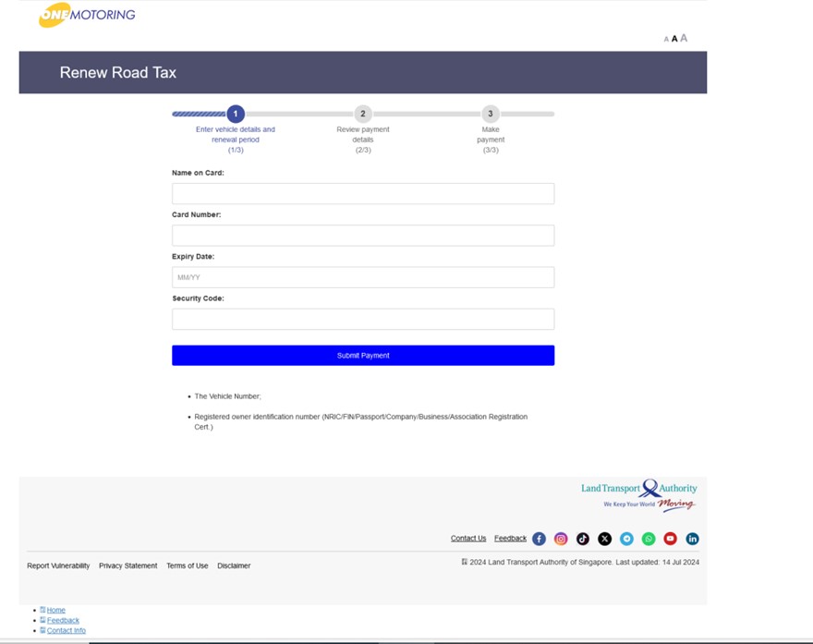Open the Telegram channel icon
Screen dimensions: 813x644
coord(626,538)
